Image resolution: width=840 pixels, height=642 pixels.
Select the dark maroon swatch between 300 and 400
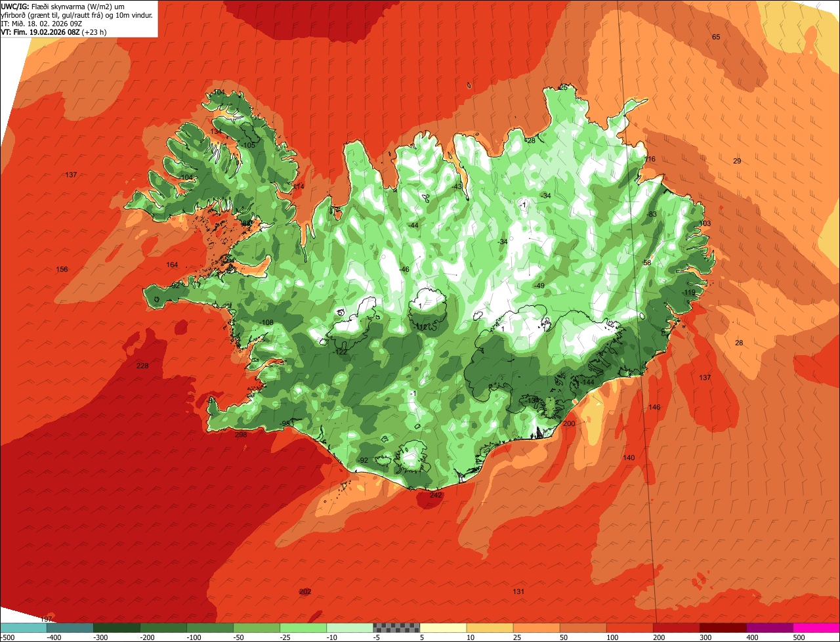[x=723, y=628]
